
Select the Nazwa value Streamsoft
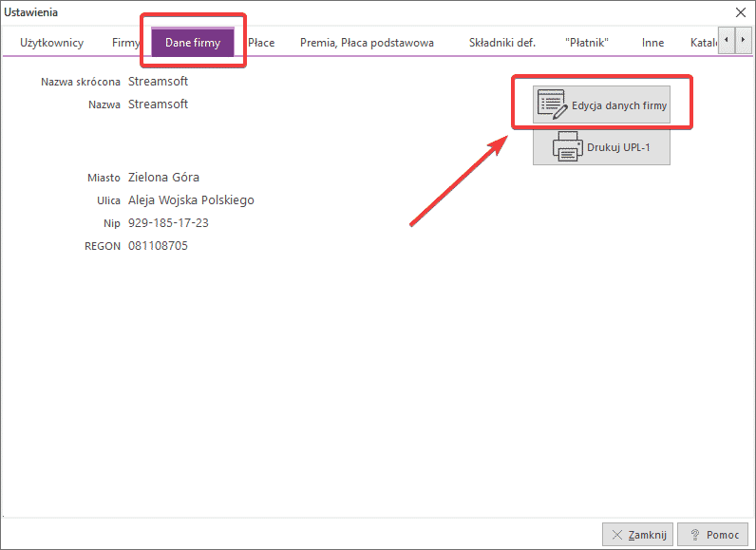(x=159, y=104)
